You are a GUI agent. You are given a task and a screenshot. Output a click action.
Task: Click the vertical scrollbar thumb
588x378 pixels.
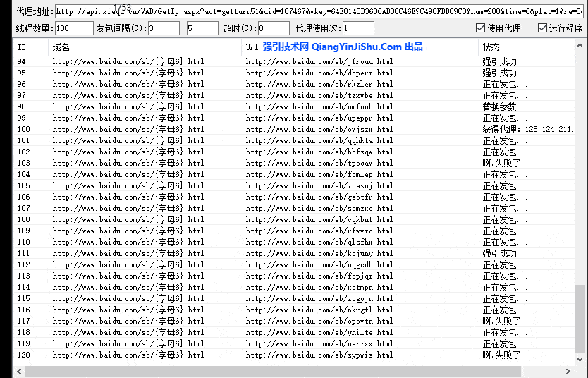(x=580, y=319)
